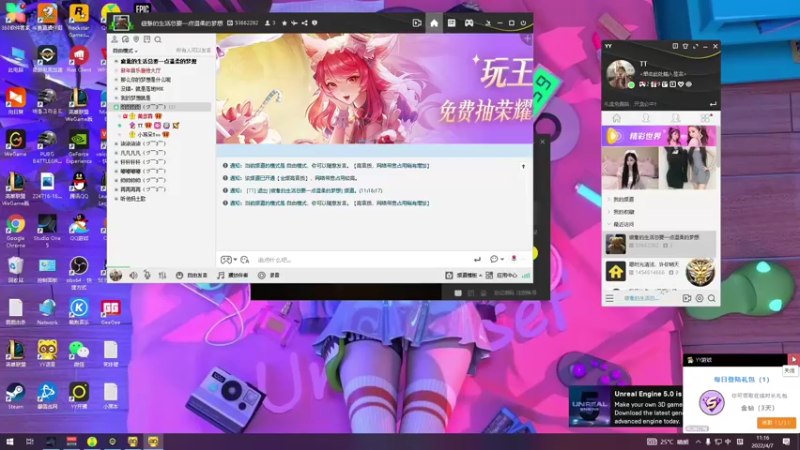
Task: Search channel members with the magnifier icon
Action: 158,39
